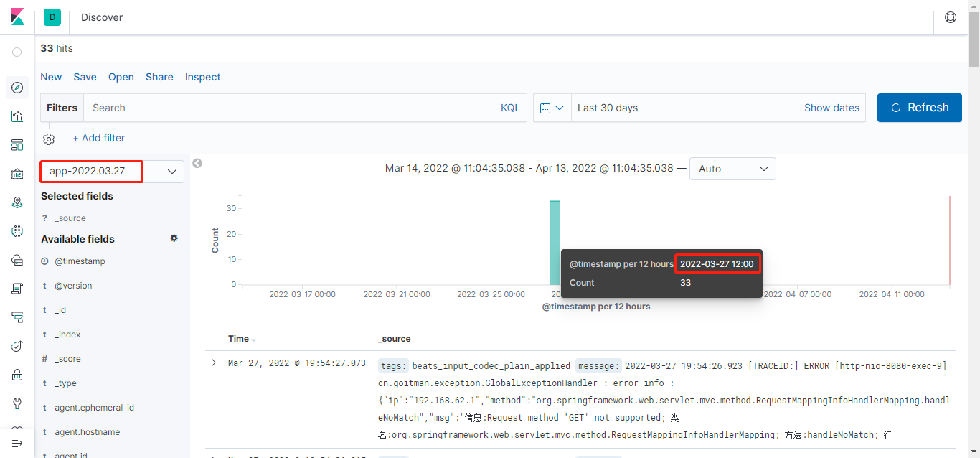
Task: Open Canvas icon in sidebar
Action: (17, 174)
